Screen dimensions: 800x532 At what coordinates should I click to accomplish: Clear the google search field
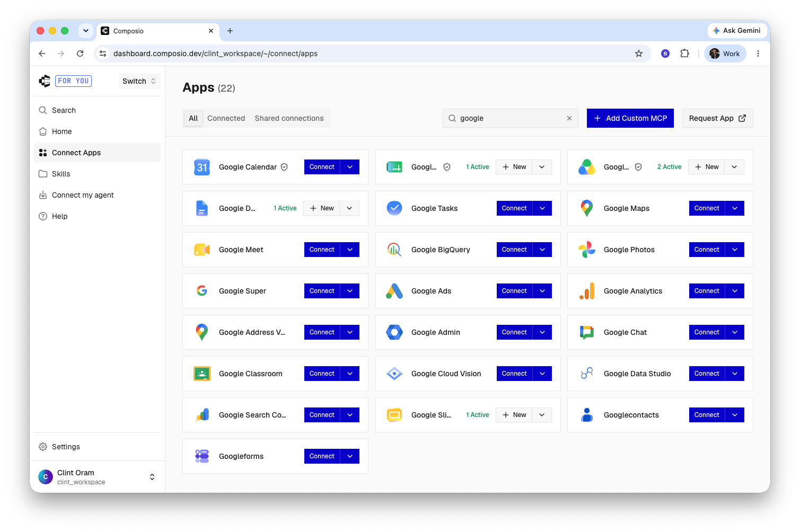tap(569, 118)
